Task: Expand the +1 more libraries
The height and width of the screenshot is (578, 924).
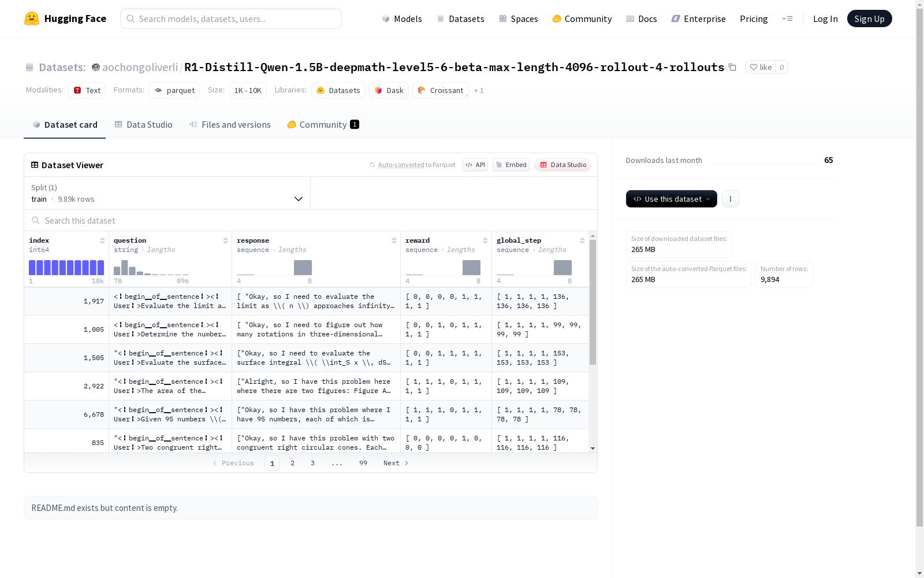Action: [479, 90]
